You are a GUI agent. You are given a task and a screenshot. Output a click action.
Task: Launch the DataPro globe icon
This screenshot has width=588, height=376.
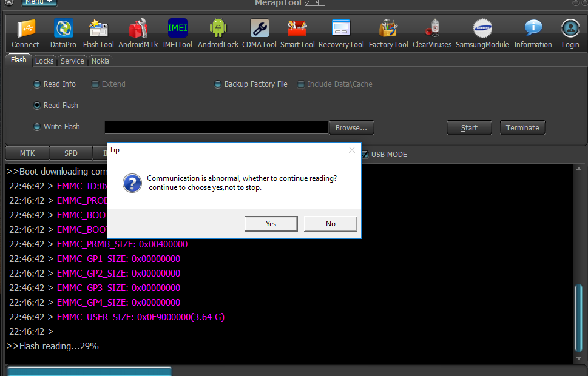coord(63,29)
